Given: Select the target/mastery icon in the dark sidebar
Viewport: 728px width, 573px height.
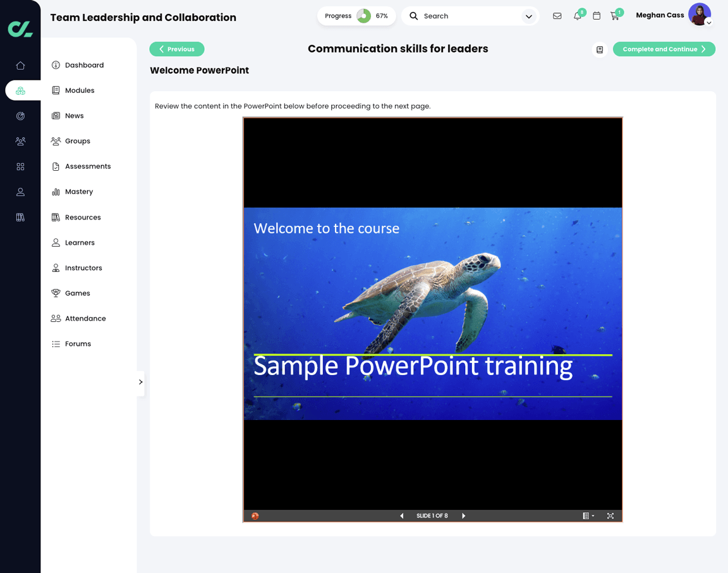Looking at the screenshot, I should (20, 116).
